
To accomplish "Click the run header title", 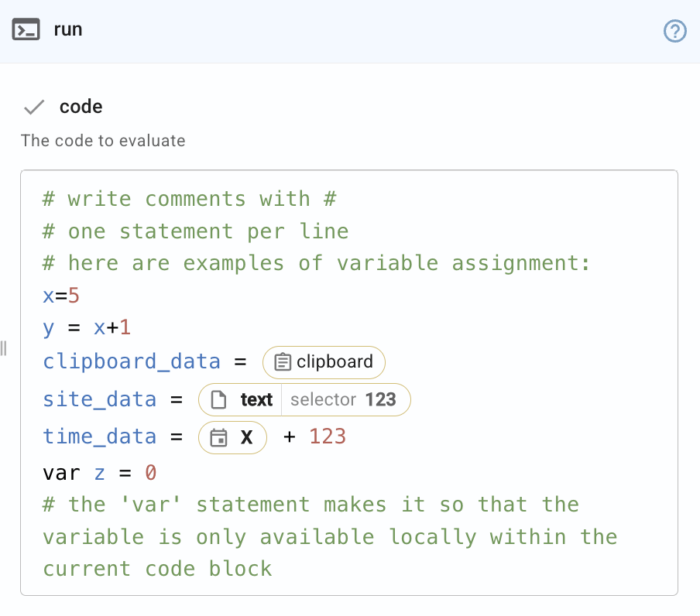I will tap(68, 30).
